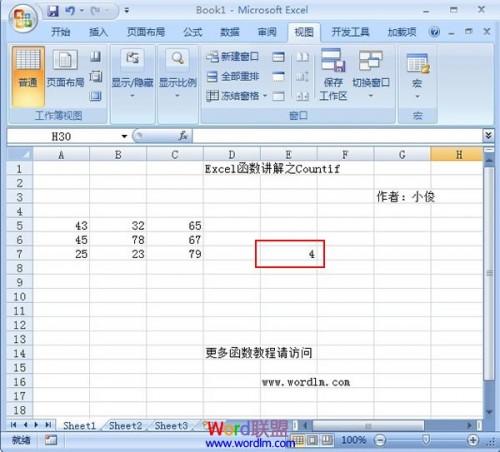Go to last sheet navigation arrow

(48, 425)
